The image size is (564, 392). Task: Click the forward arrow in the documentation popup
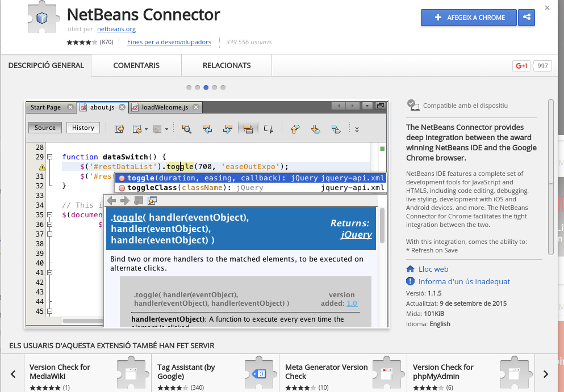click(x=124, y=200)
